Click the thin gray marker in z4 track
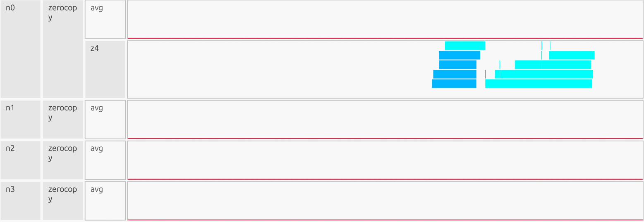Image resolution: width=644 pixels, height=222 pixels. (x=485, y=74)
